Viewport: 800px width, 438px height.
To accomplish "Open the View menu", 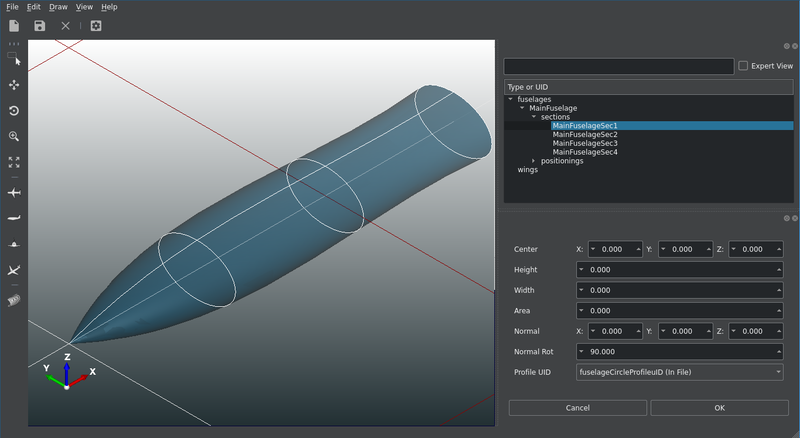I will point(85,7).
